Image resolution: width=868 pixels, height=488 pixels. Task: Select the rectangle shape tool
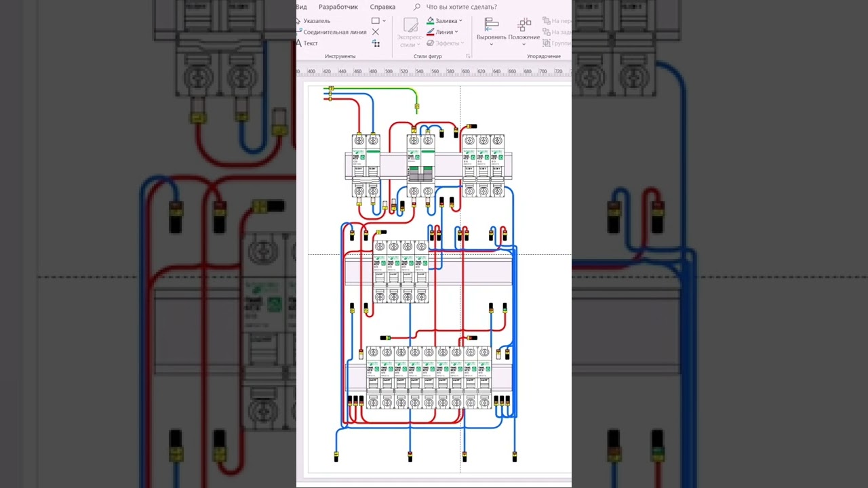(375, 21)
